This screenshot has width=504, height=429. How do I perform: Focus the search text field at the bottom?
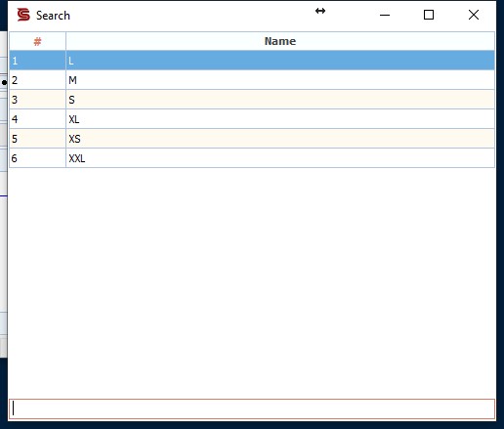pyautogui.click(x=252, y=408)
